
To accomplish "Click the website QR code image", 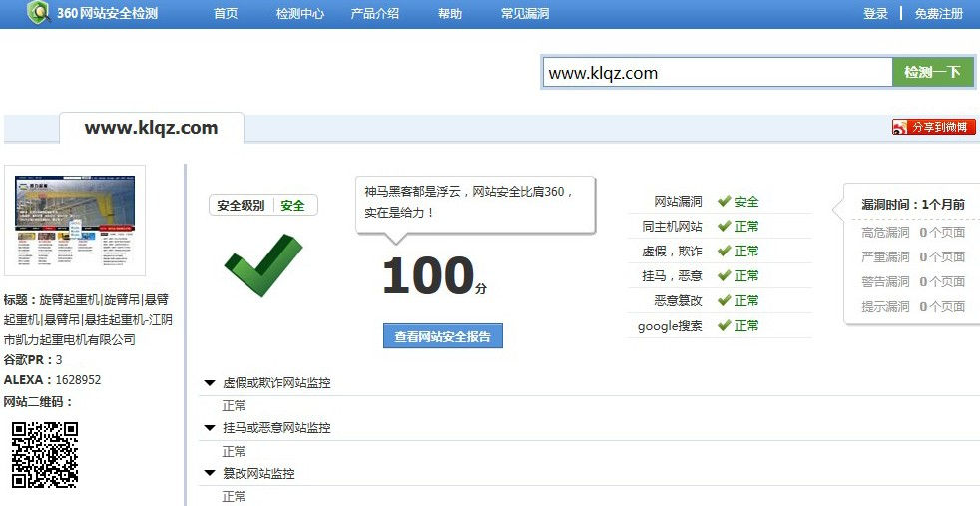I will (x=45, y=454).
